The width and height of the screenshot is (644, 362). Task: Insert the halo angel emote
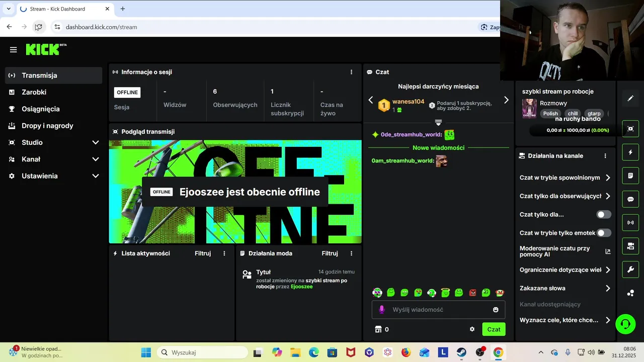(x=445, y=293)
